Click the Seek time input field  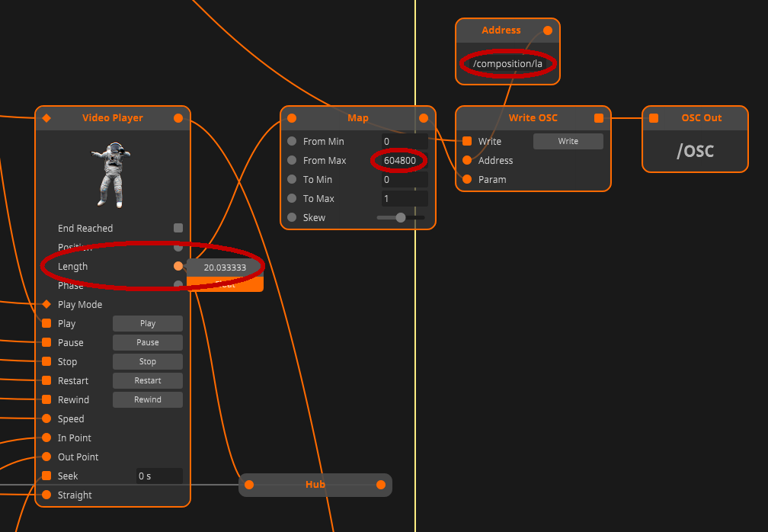click(x=158, y=476)
